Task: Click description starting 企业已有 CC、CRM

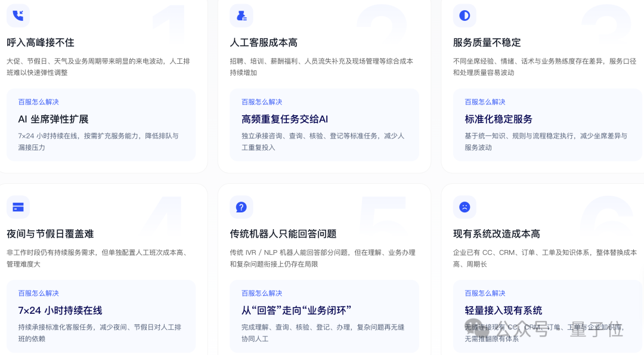Action: [545, 258]
